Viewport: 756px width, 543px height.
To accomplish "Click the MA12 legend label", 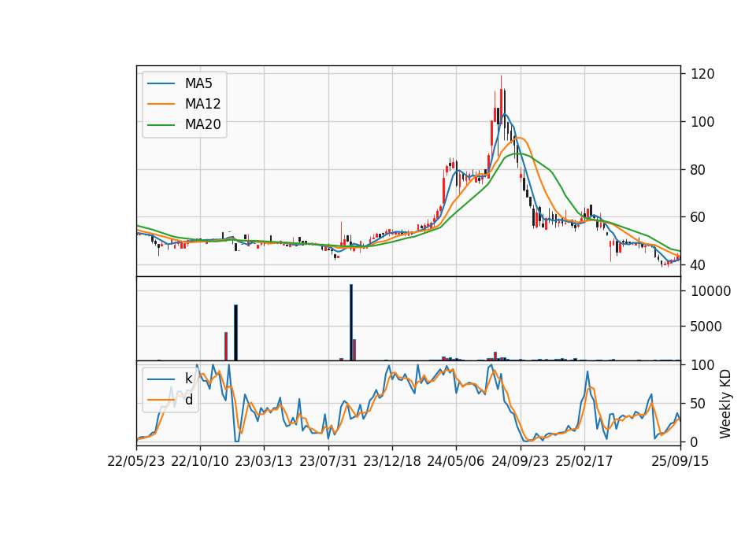I will pyautogui.click(x=202, y=104).
